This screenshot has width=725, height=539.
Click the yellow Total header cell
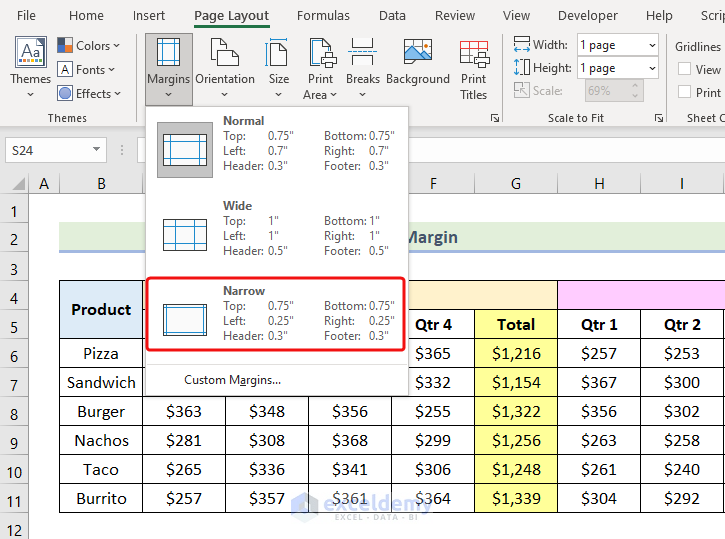click(516, 324)
